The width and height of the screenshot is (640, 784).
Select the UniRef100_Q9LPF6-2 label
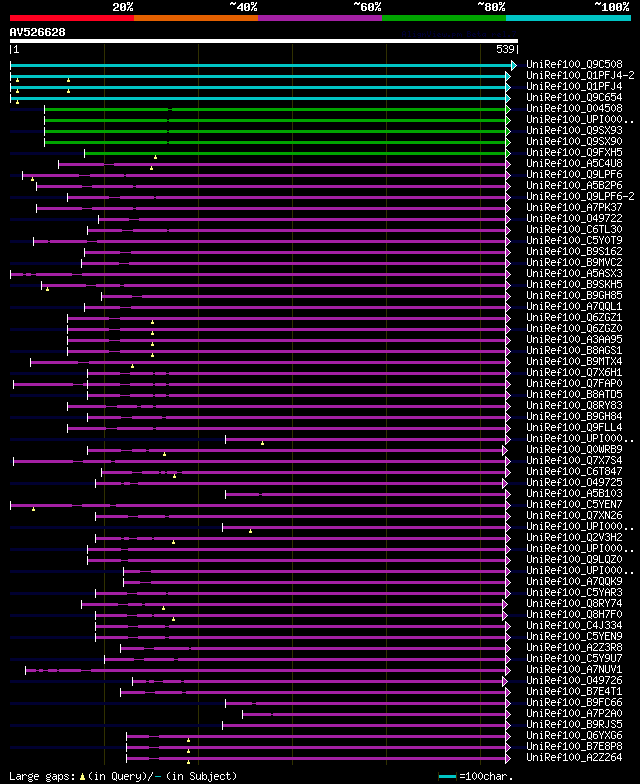point(580,196)
